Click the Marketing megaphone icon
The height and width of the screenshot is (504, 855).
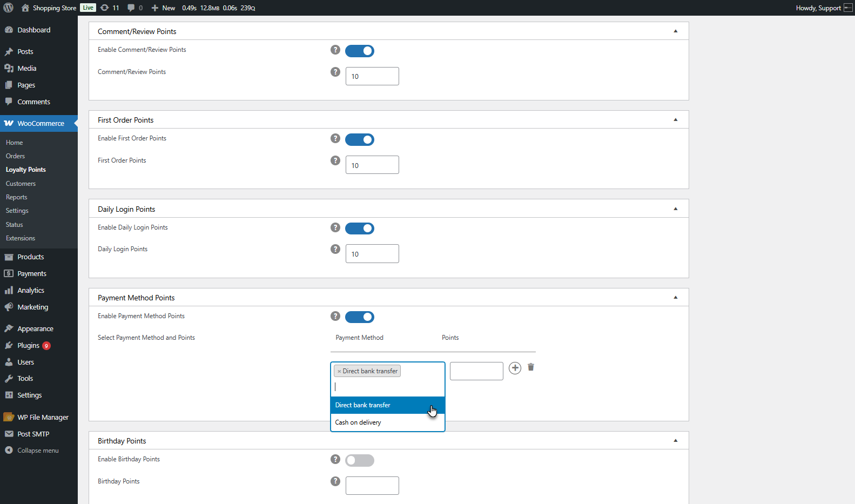tap(9, 307)
